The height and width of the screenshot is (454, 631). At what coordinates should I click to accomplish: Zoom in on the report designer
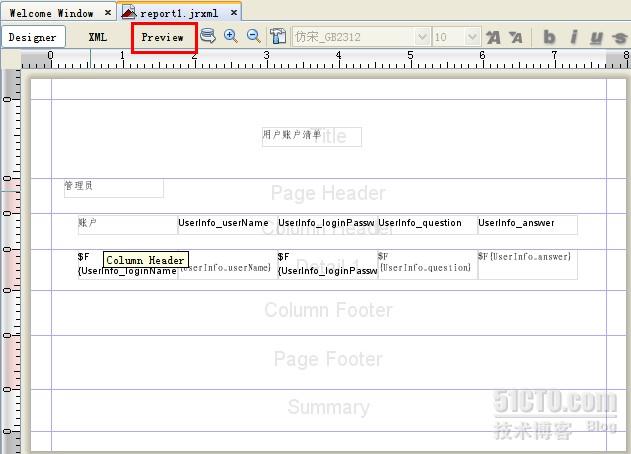231,36
